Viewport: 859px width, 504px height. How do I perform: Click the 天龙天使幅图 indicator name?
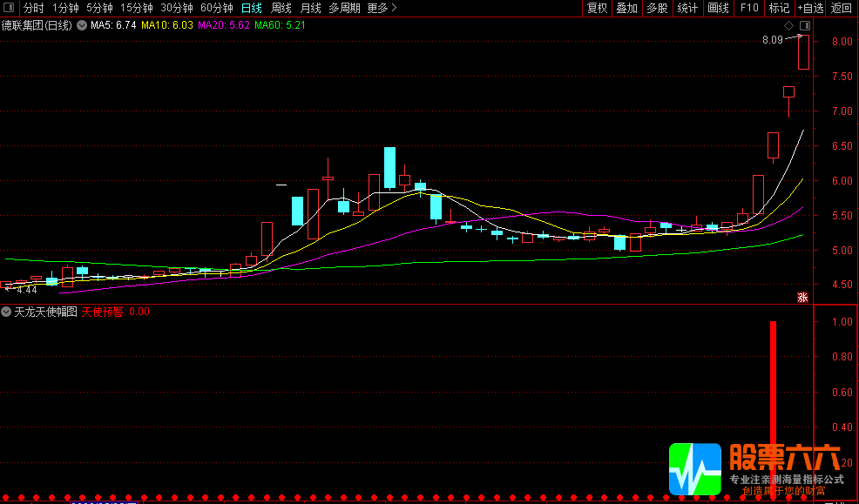tap(45, 312)
